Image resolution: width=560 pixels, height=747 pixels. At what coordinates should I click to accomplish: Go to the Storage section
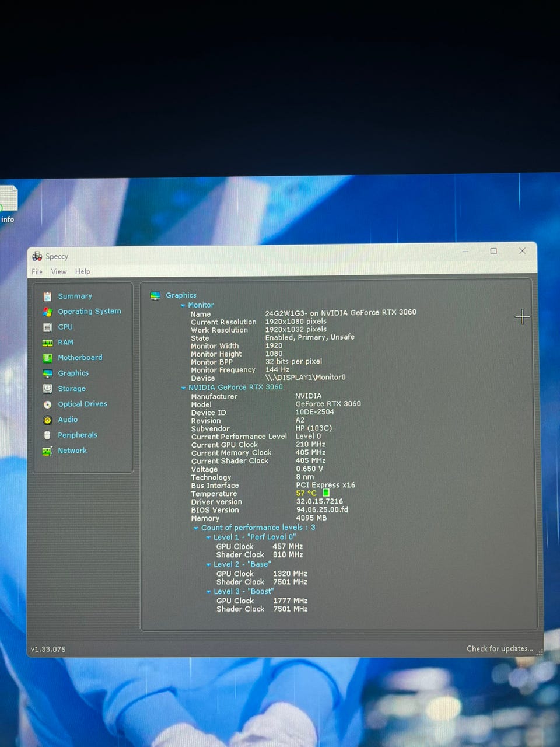[72, 389]
